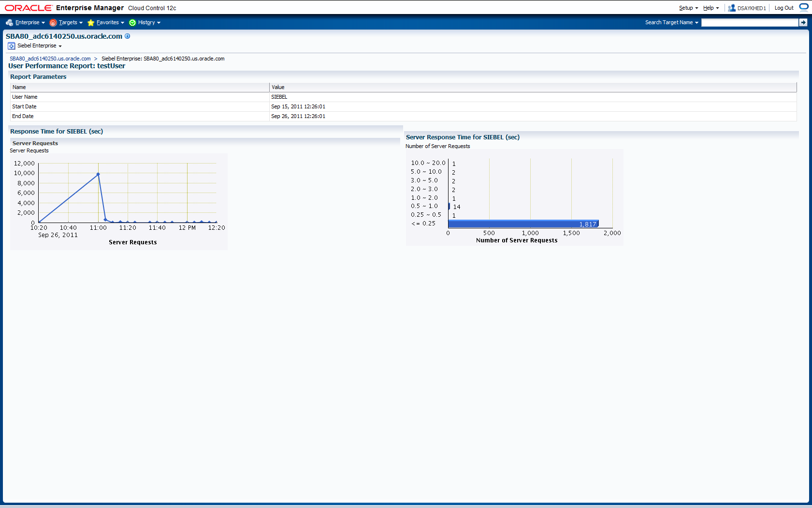Click the Siebel Enterprise breadcrumb text
Viewport: 812px width, 508px height.
click(x=163, y=59)
